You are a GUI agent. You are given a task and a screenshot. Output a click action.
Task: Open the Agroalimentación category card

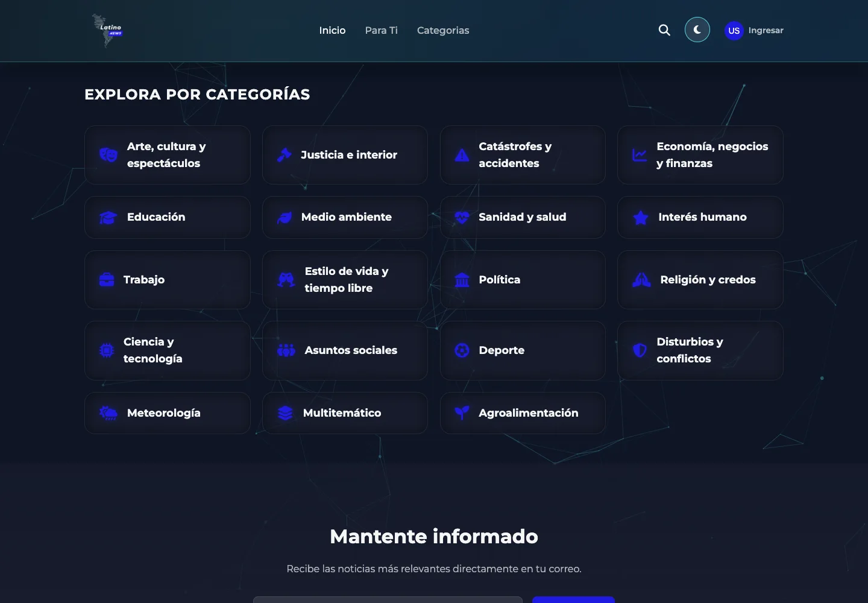coord(523,413)
